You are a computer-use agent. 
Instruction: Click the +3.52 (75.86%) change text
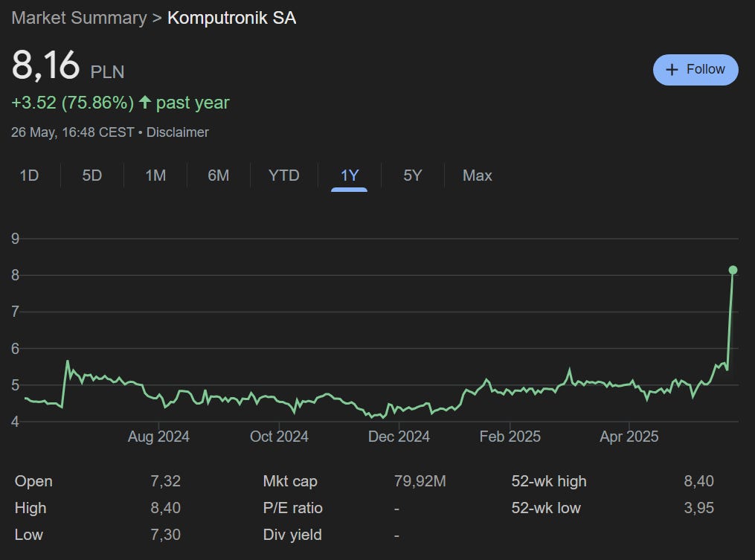(x=73, y=103)
